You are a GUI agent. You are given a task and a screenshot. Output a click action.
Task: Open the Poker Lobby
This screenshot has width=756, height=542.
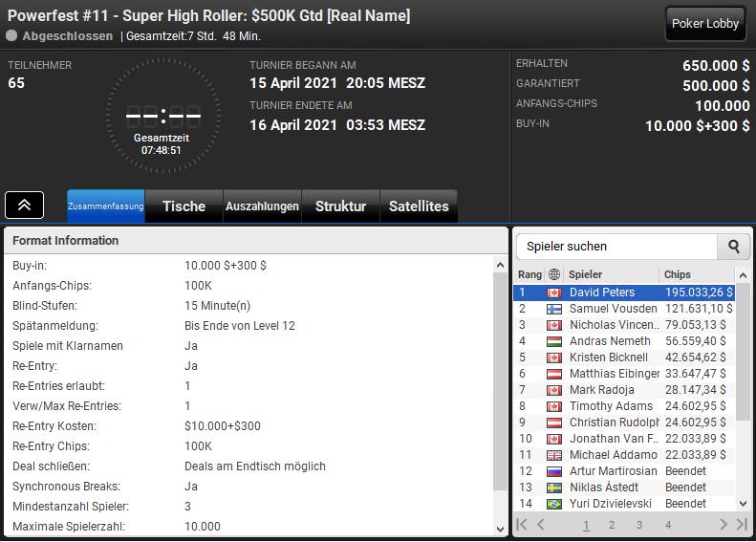[x=705, y=23]
